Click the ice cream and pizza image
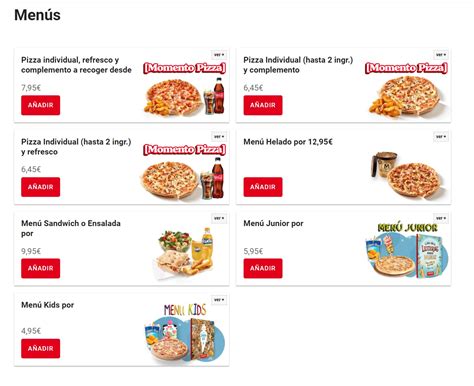 tap(408, 174)
